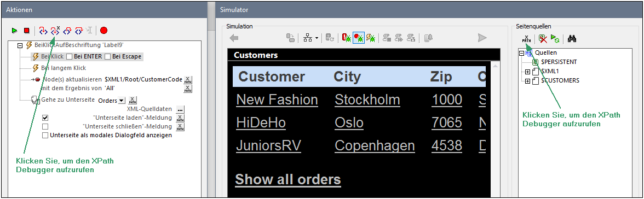Open XPath Debugger via step icon with x

(55, 31)
